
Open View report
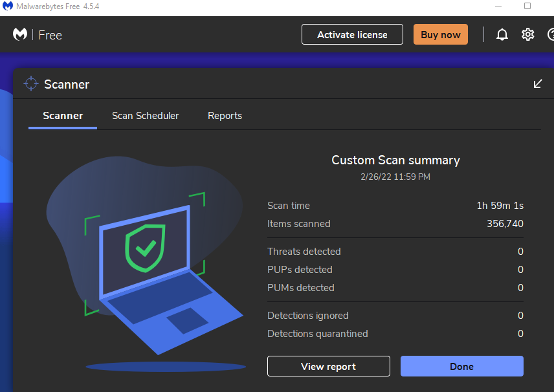pyautogui.click(x=329, y=366)
